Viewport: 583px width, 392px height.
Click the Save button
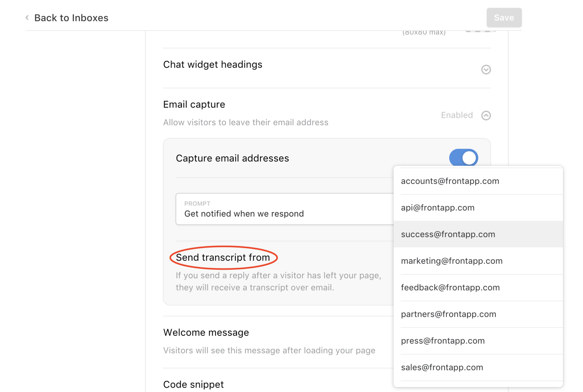click(504, 18)
